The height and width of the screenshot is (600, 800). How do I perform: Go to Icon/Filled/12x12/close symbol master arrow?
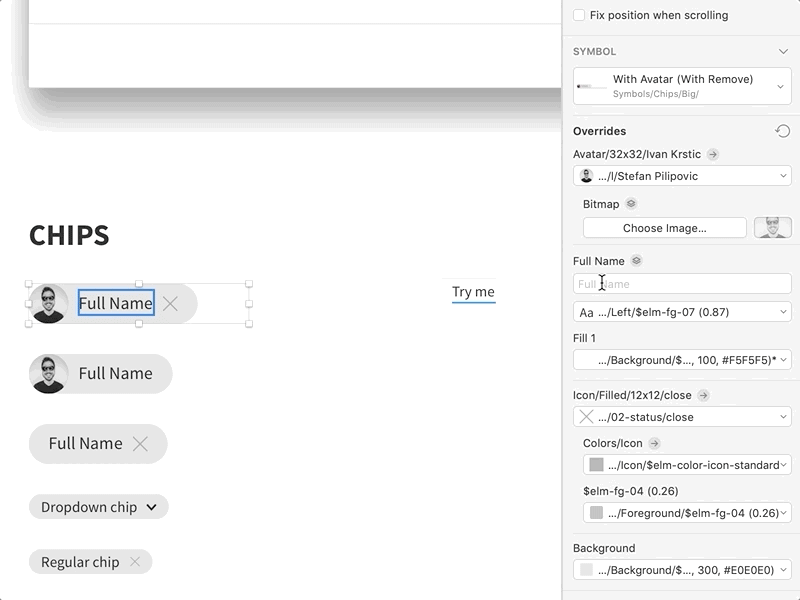pyautogui.click(x=704, y=395)
